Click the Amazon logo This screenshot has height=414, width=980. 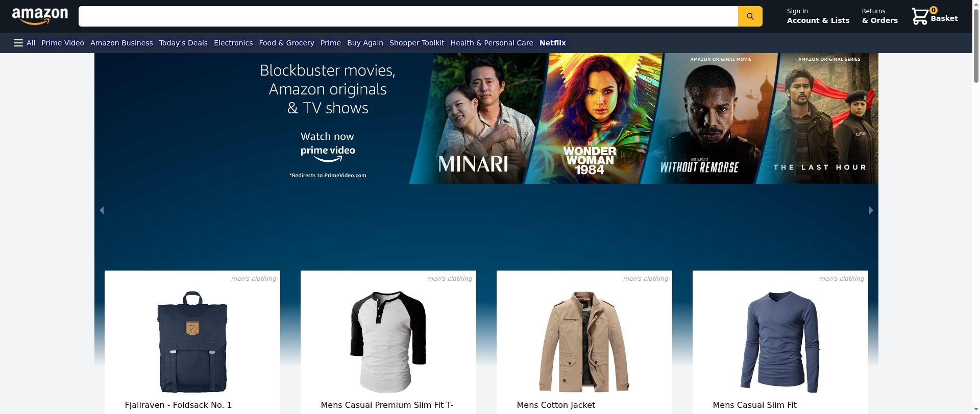40,16
